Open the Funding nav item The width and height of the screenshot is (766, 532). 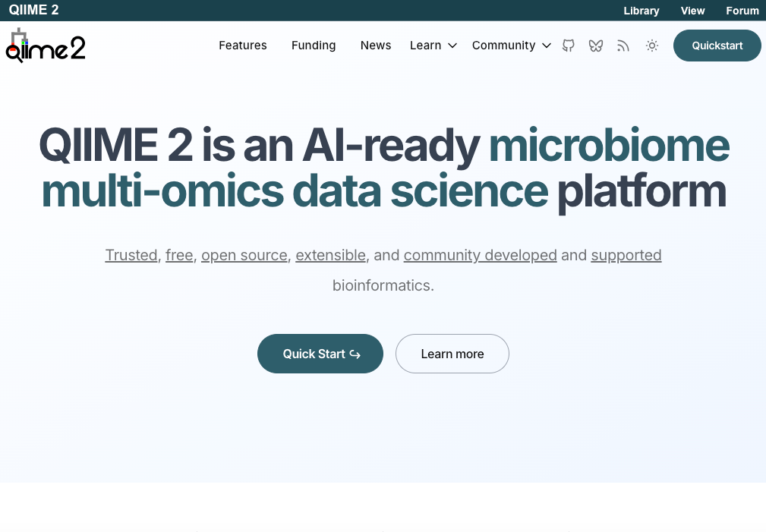point(314,46)
